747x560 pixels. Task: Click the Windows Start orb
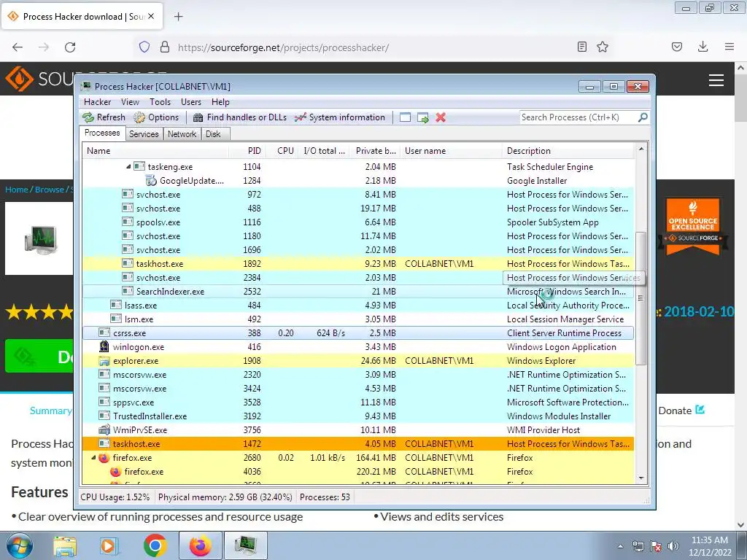(19, 545)
